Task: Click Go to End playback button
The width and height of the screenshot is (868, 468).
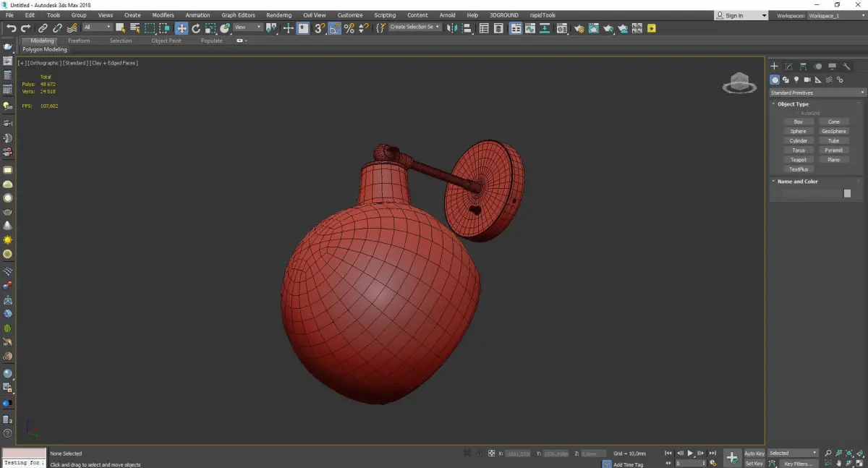Action: [x=713, y=454]
